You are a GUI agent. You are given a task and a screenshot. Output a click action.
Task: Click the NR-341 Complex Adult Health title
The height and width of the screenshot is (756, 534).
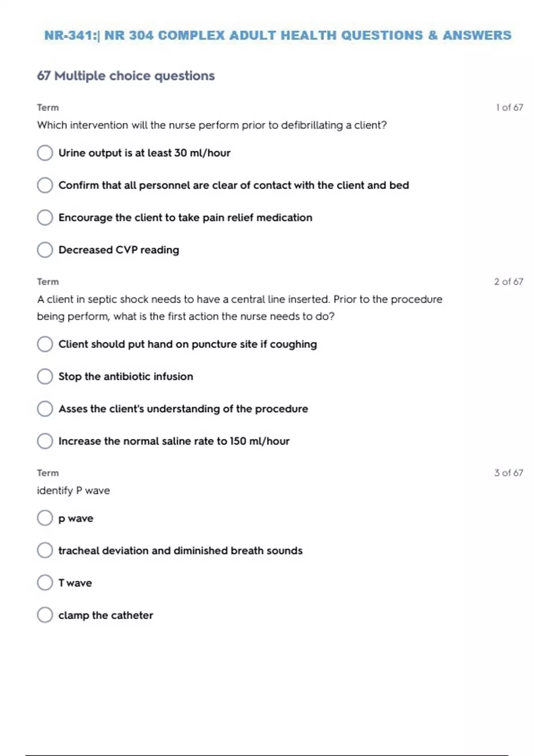[x=278, y=36]
